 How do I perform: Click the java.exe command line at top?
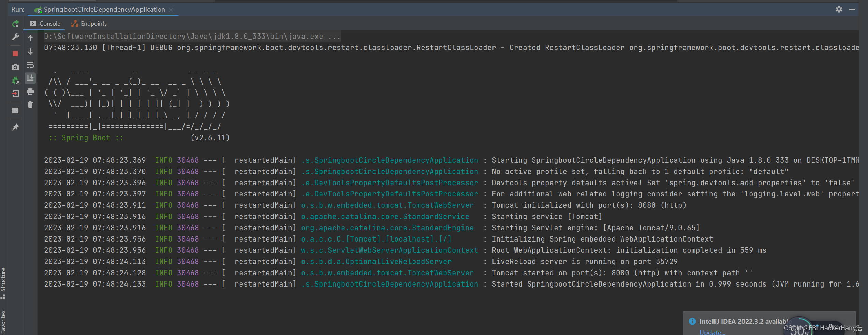(x=192, y=37)
